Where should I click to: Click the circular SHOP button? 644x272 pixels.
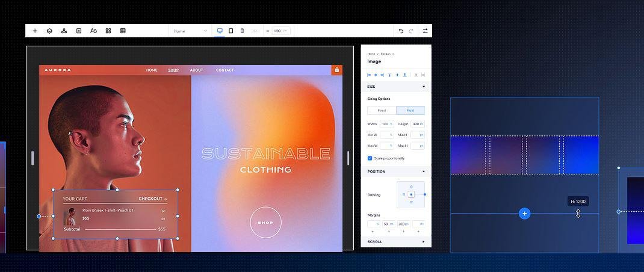(265, 222)
